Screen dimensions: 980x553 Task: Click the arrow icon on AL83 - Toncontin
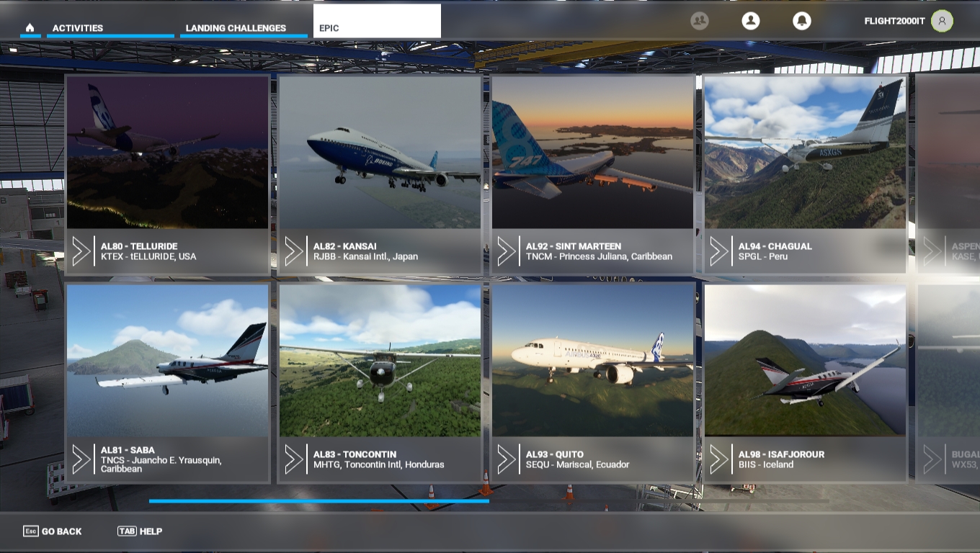pos(294,459)
